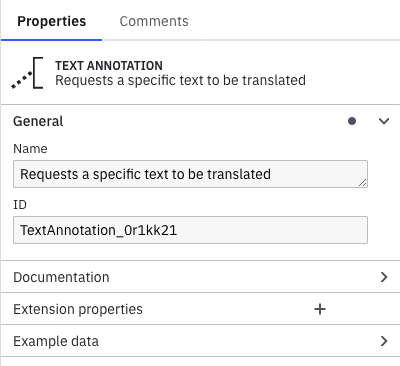Click the text annotation bracket icon
Screen dimensions: 400x366
pyautogui.click(x=27, y=73)
